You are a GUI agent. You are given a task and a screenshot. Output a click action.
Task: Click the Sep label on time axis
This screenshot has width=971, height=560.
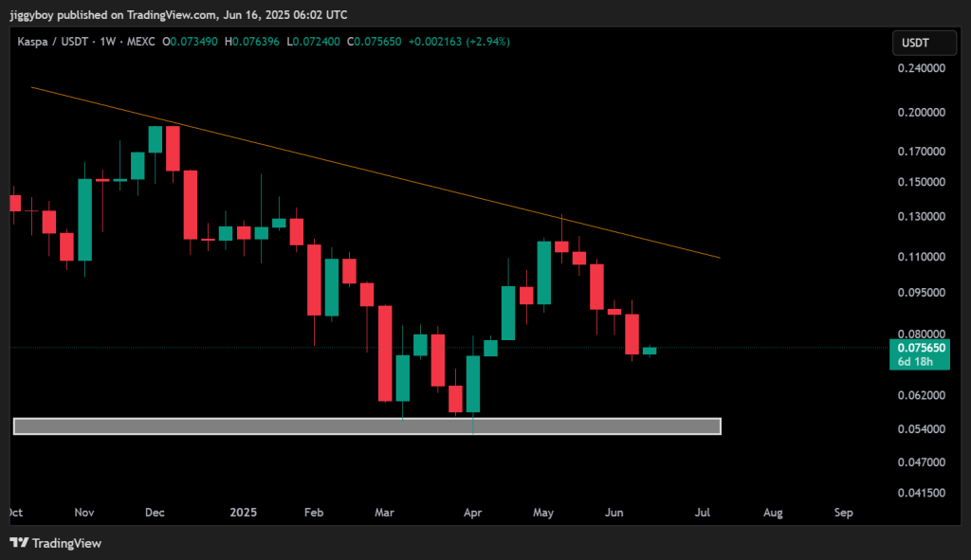[843, 513]
